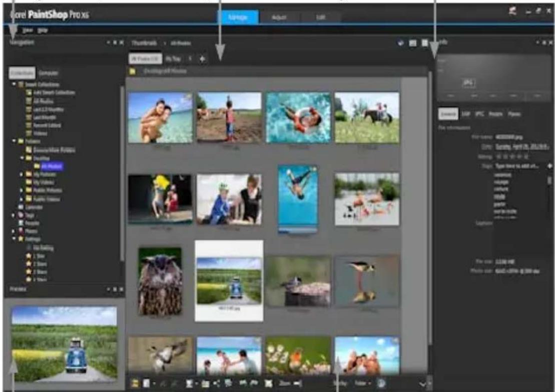The width and height of the screenshot is (555, 392).
Task: Set a five-star rating in the Info panel
Action: (x=524, y=156)
